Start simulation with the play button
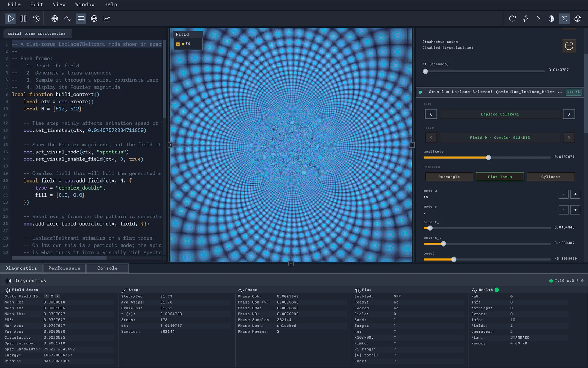Image resolution: width=588 pixels, height=368 pixels. (11, 18)
